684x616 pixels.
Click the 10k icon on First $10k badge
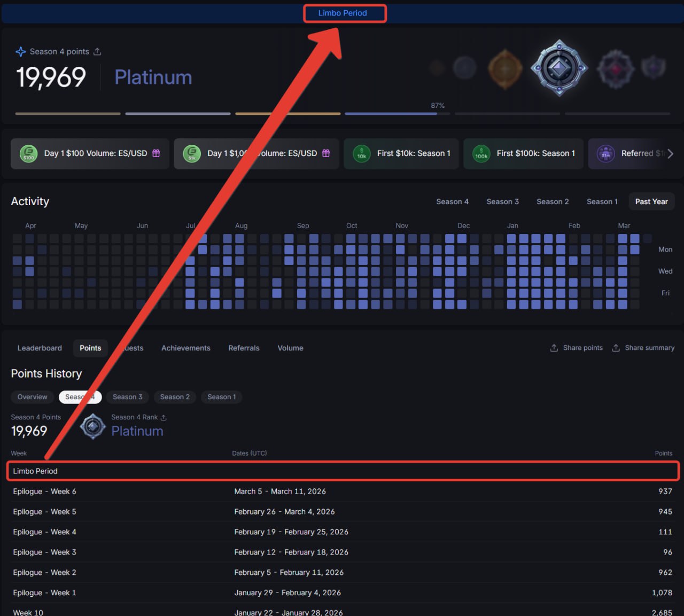tap(362, 154)
